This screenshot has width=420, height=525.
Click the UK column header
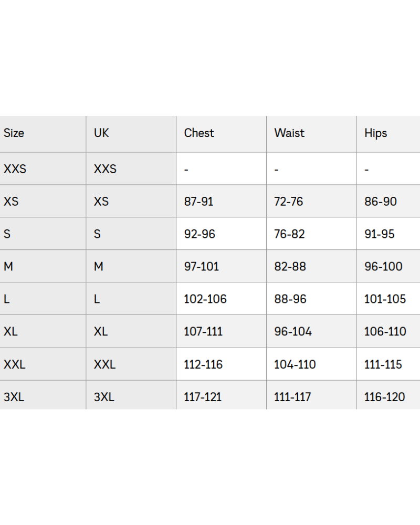(101, 133)
